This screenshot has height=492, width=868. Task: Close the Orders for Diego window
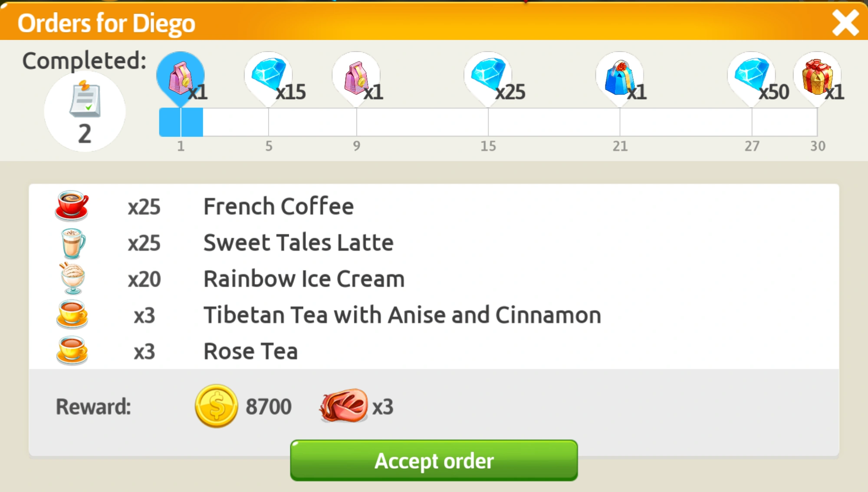845,23
